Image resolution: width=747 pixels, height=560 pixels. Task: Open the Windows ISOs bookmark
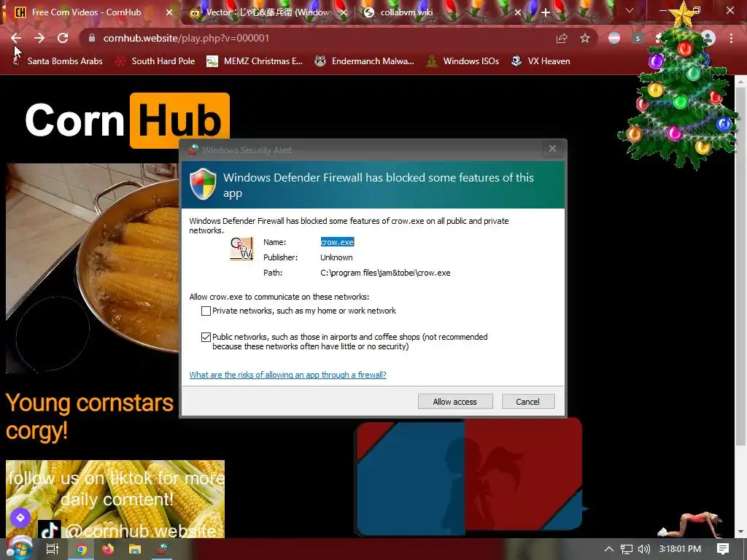click(x=462, y=61)
